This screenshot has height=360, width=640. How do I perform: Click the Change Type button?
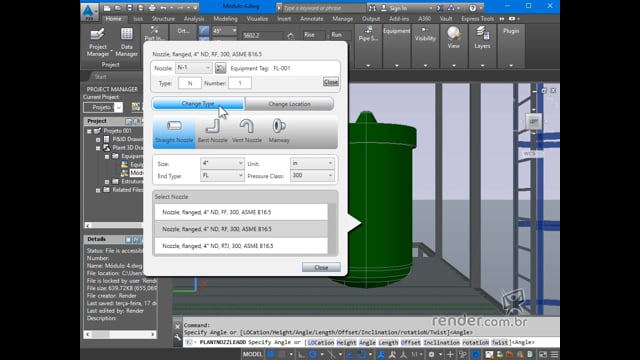(198, 104)
